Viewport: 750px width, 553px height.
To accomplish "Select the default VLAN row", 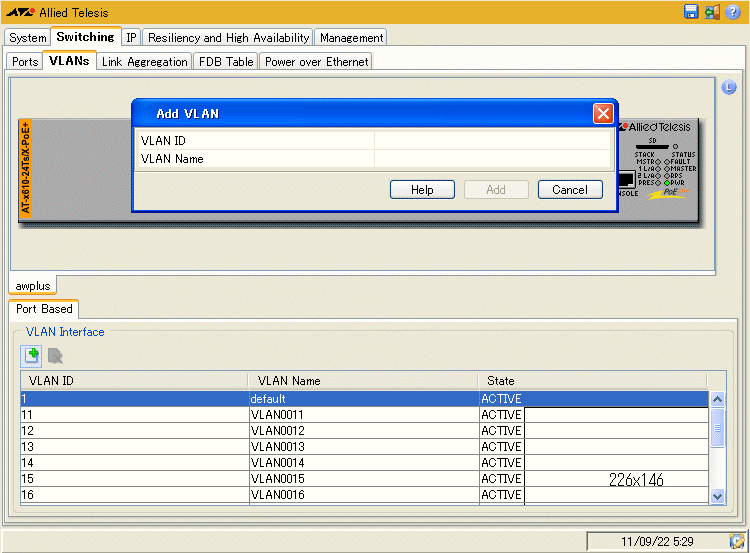I will coord(364,399).
